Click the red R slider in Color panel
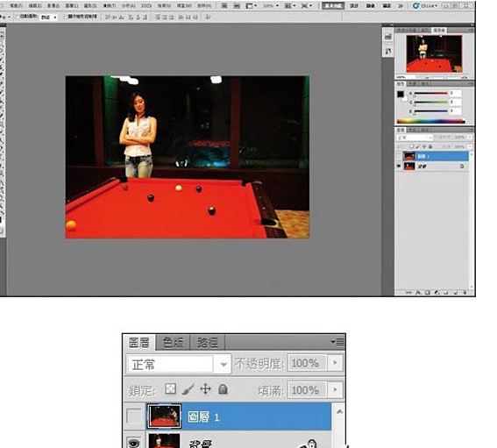 [430, 94]
